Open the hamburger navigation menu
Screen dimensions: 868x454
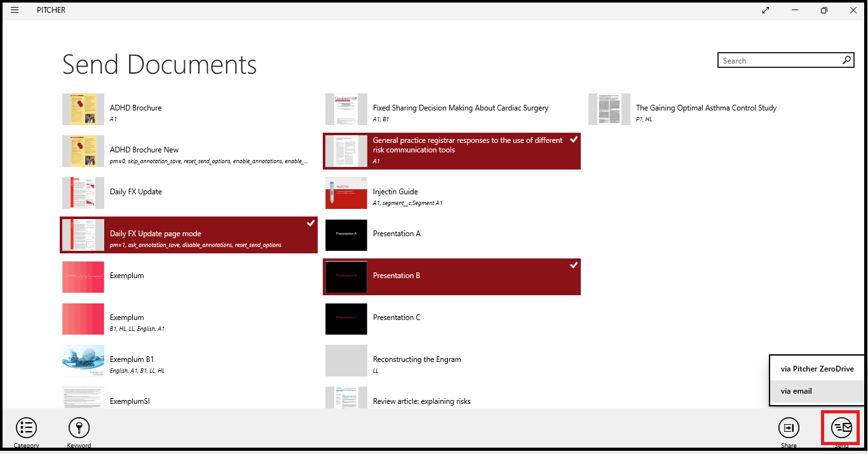[15, 10]
